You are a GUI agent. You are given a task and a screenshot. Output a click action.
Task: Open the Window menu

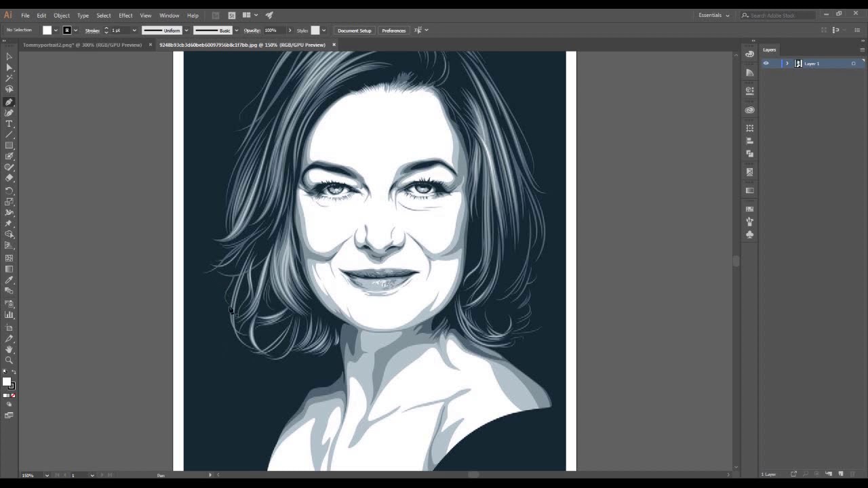pyautogui.click(x=170, y=15)
